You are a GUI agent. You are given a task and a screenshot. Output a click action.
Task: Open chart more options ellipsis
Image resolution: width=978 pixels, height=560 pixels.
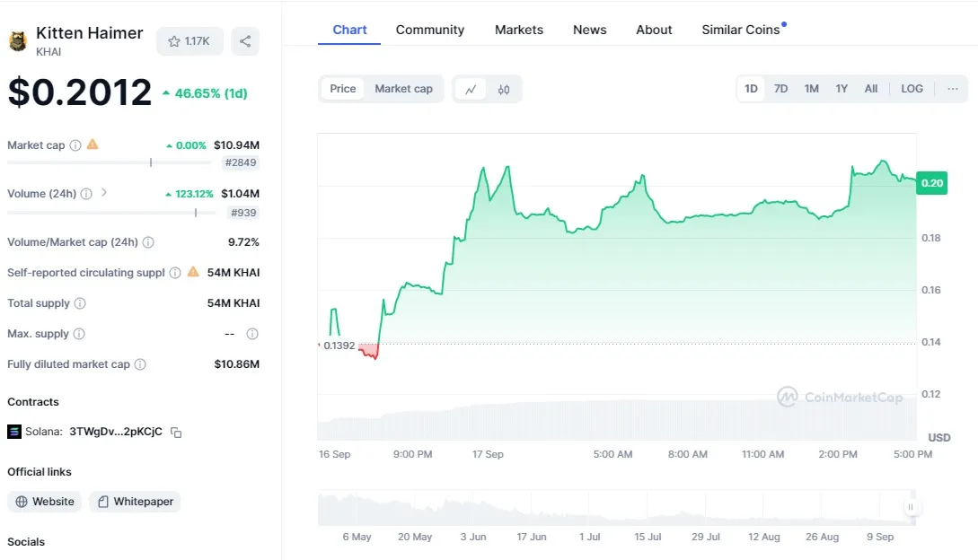pos(953,89)
